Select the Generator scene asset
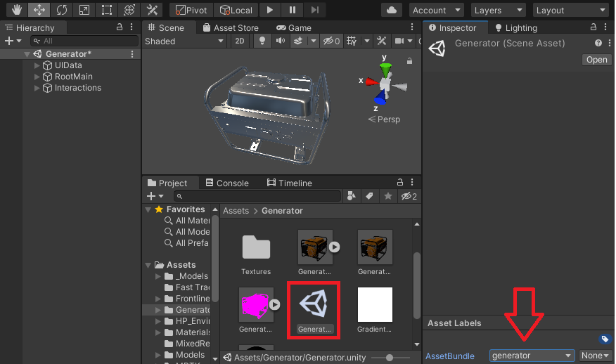Image resolution: width=616 pixels, height=364 pixels. 314,311
